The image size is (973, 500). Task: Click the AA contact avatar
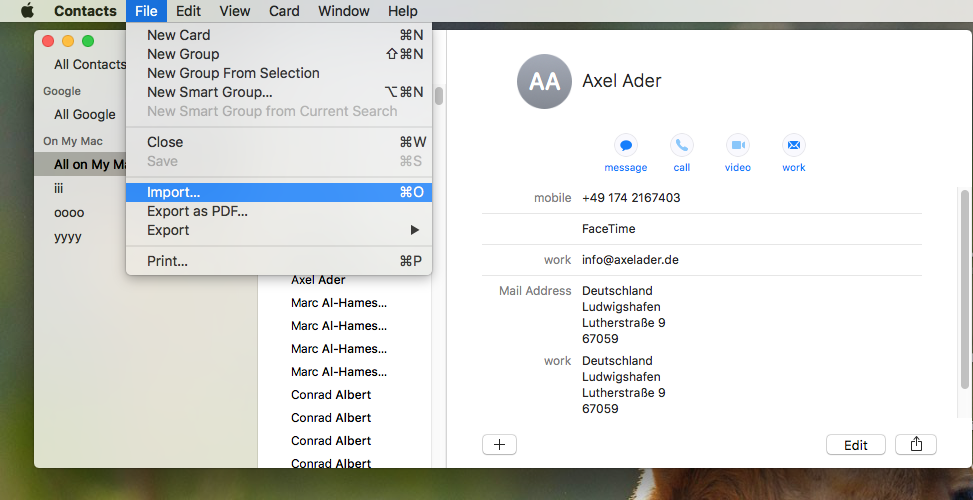[544, 81]
